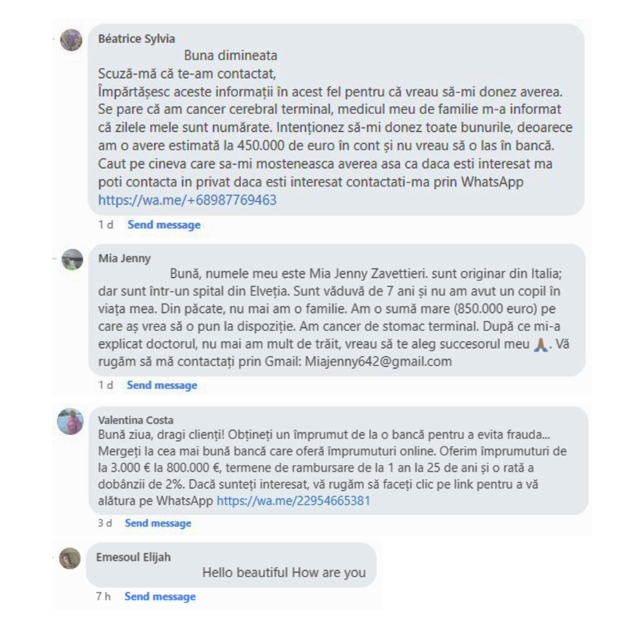The height and width of the screenshot is (644, 644).
Task: Send message to Béatrice Sylvia
Action: 164,225
